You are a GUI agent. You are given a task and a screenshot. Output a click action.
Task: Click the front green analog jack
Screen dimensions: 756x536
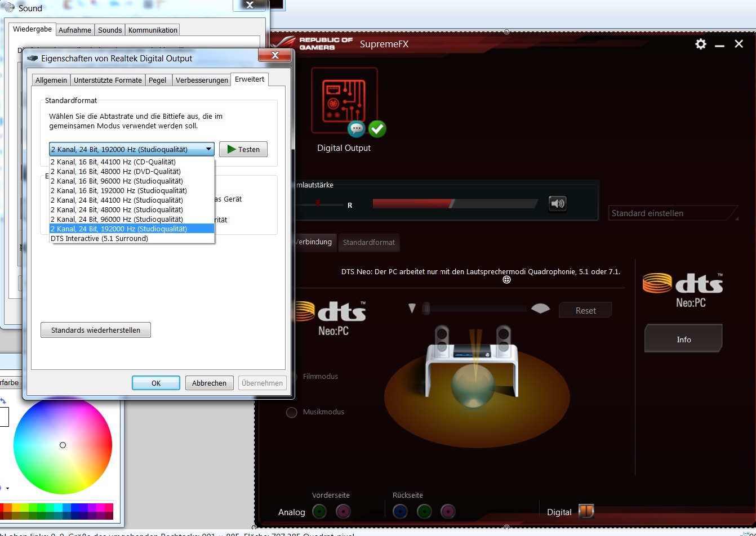pos(319,511)
